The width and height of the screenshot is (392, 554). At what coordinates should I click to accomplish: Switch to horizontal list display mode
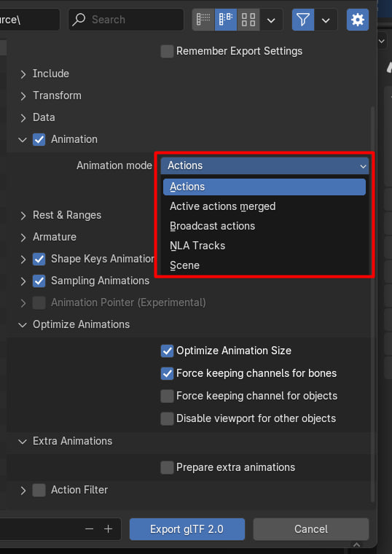coord(226,20)
